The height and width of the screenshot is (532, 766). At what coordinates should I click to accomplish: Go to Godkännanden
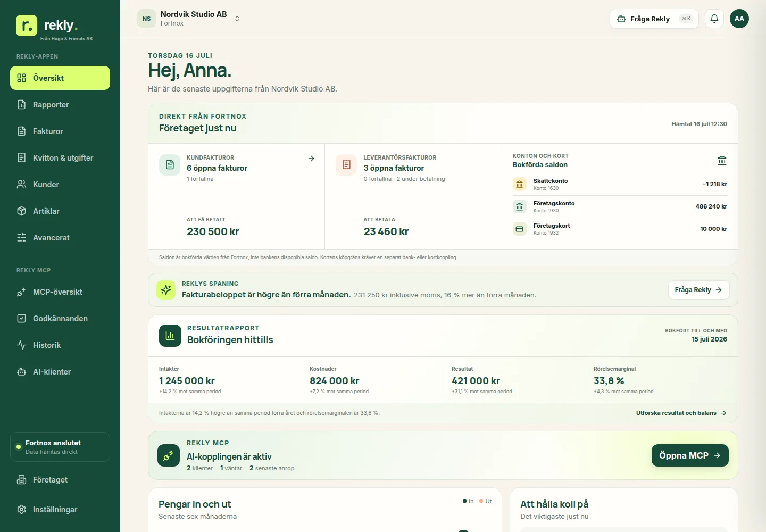click(60, 319)
